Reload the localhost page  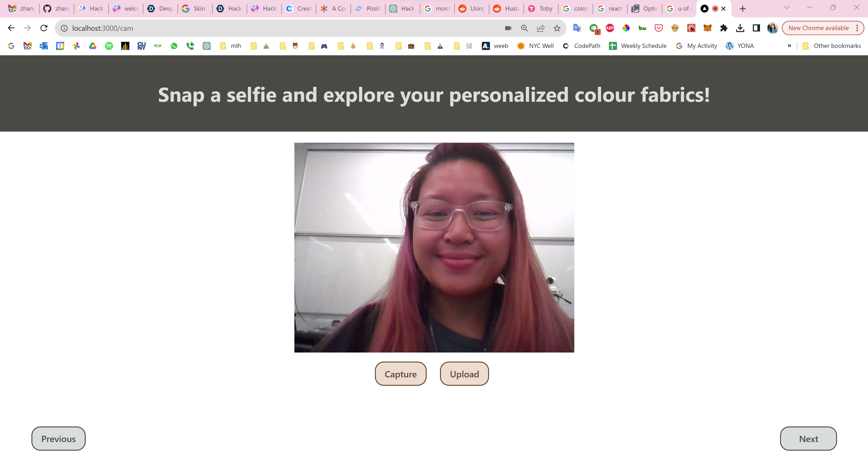[x=44, y=28]
